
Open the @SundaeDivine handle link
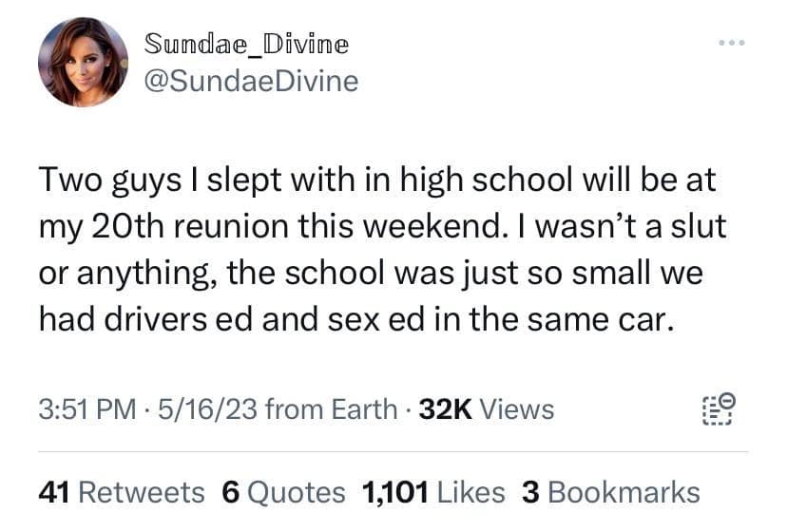250,82
